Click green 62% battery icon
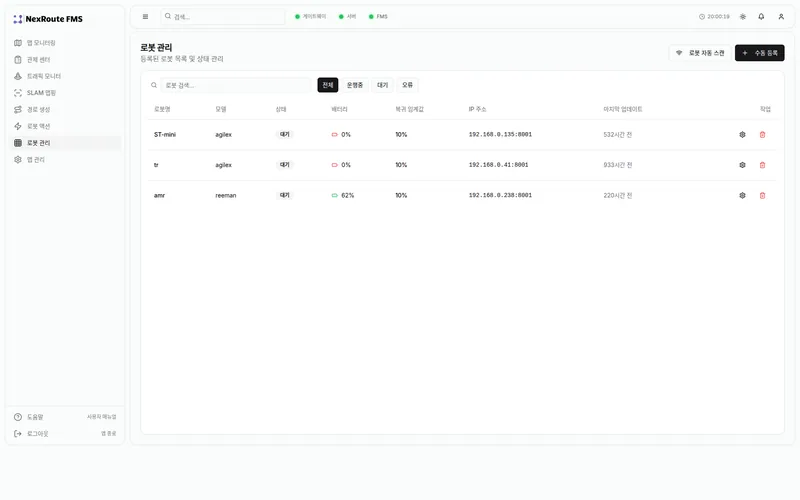 point(335,195)
